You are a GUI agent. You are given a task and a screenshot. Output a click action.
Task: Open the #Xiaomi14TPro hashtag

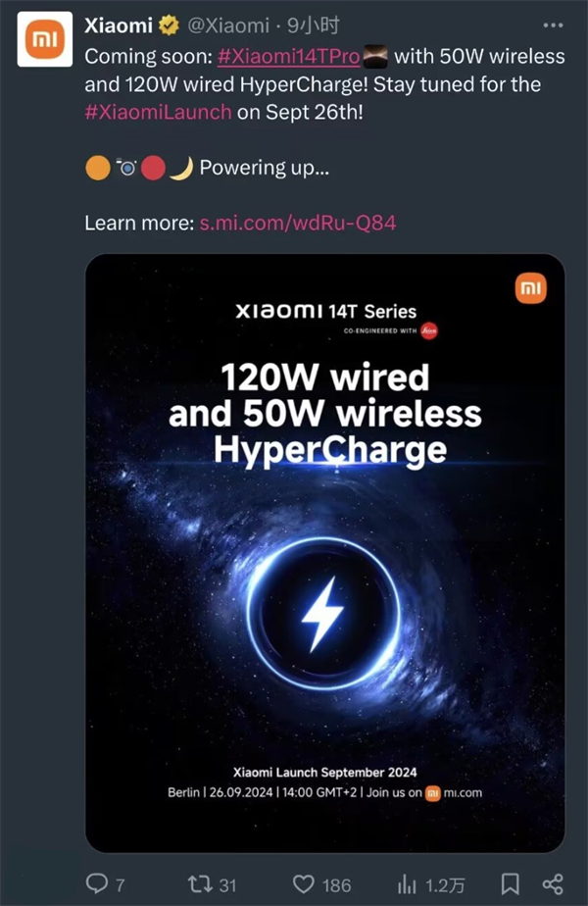pyautogui.click(x=291, y=56)
